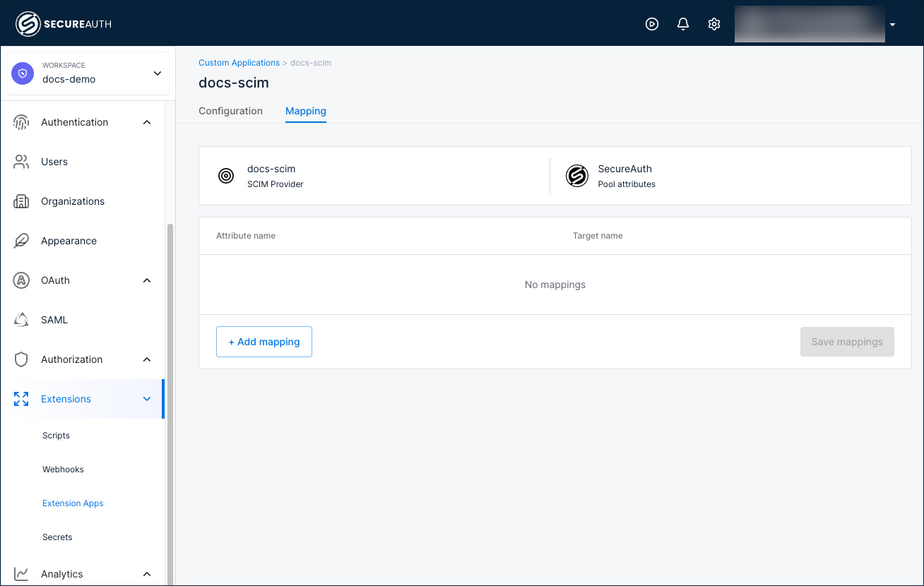Collapse the Authorization section chevron
Image resolution: width=924 pixels, height=586 pixels.
tap(147, 359)
